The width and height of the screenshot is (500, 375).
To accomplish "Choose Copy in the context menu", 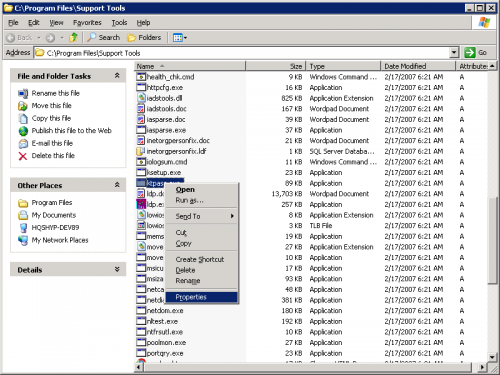I will (202, 243).
